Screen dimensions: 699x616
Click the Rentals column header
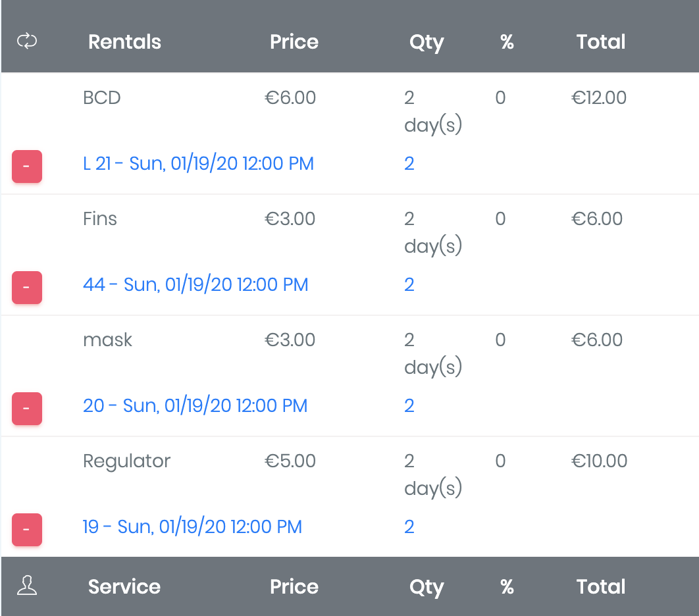click(x=124, y=41)
